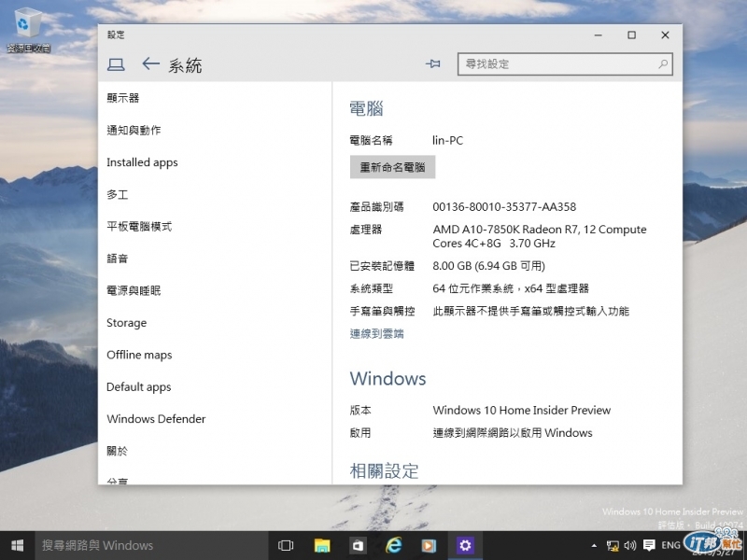Close the 設定 window

665,35
